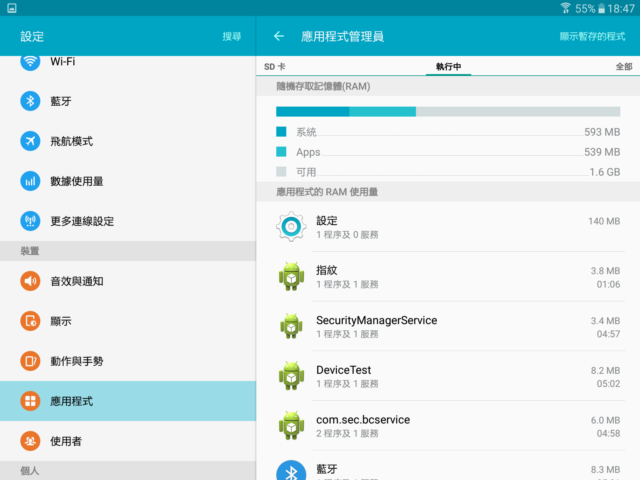Select the 執行中 tab
This screenshot has height=480, width=640.
[449, 67]
